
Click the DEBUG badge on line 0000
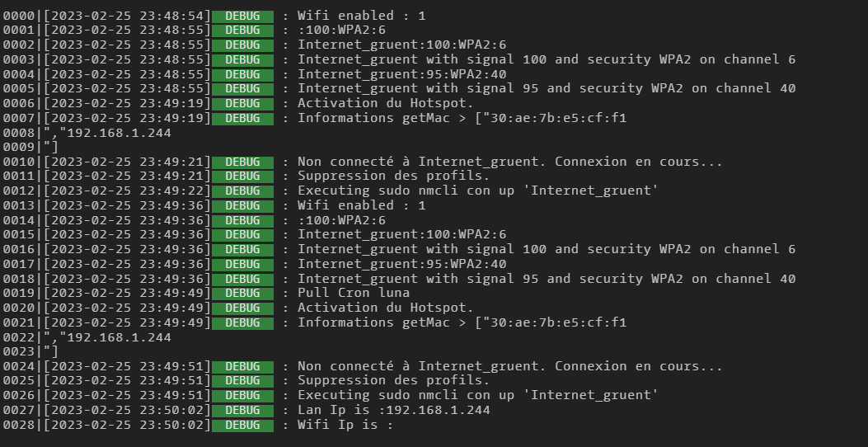click(242, 16)
